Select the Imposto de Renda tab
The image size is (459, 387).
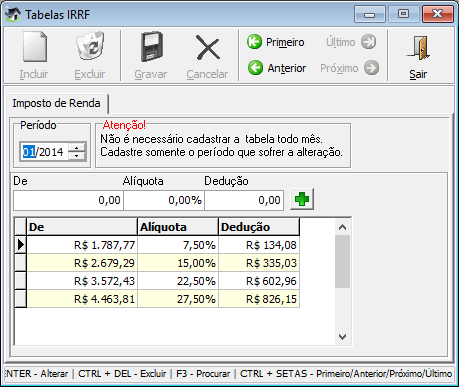[56, 103]
